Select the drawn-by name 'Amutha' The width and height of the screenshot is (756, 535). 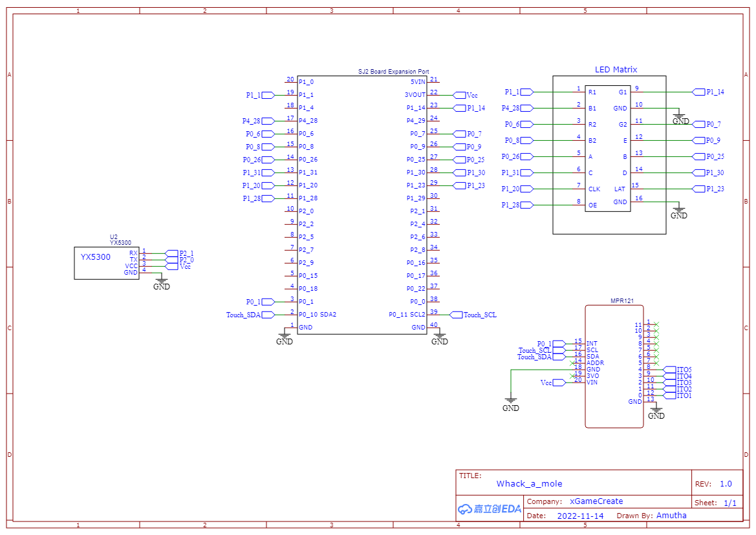coord(671,515)
